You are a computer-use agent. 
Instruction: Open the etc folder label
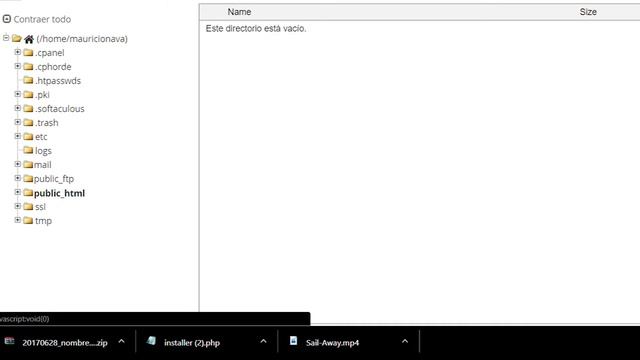coord(41,137)
